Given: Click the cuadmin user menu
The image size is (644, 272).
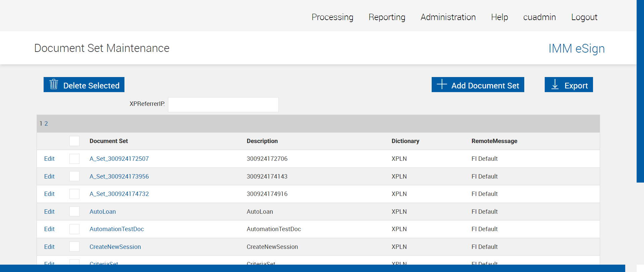Looking at the screenshot, I should pos(539,17).
